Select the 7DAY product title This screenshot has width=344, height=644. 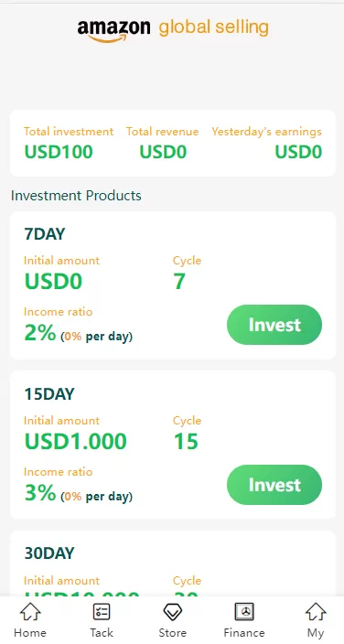(x=45, y=234)
